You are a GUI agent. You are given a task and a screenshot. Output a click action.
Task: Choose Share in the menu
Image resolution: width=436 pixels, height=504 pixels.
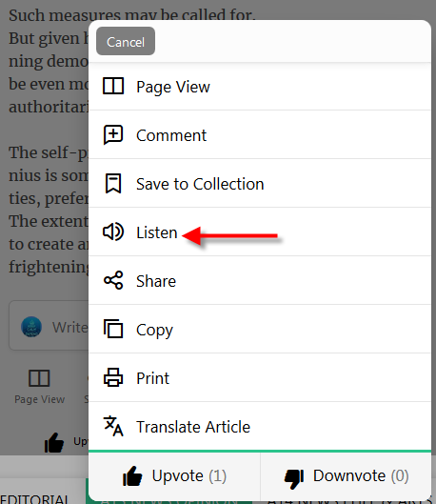click(x=260, y=281)
